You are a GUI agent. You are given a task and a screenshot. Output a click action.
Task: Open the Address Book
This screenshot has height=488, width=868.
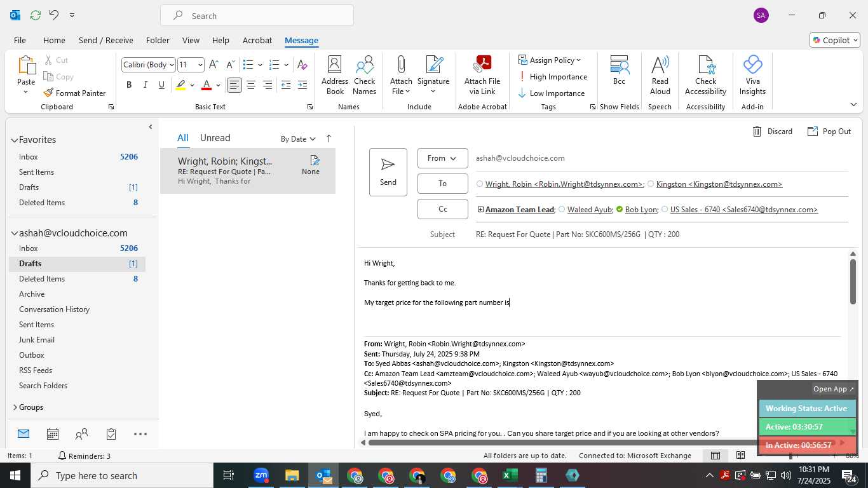click(x=335, y=76)
